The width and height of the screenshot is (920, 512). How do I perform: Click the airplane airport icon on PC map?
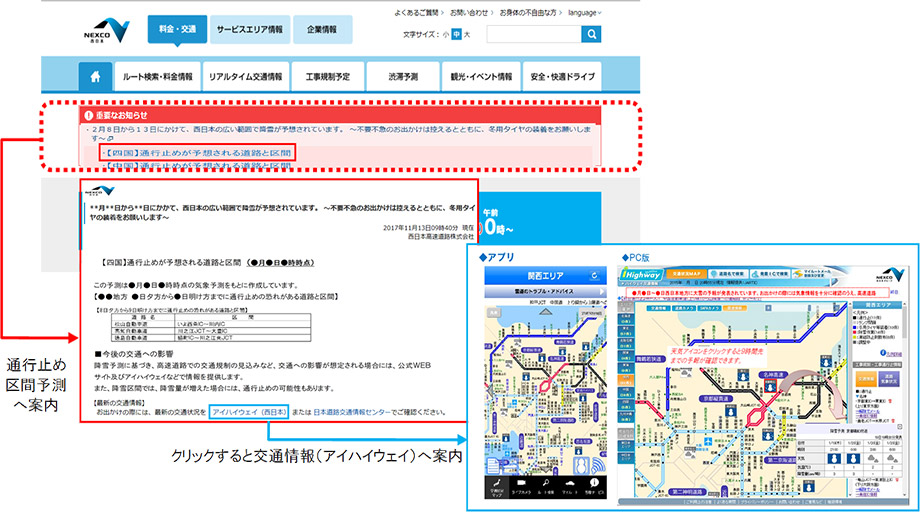click(x=708, y=442)
